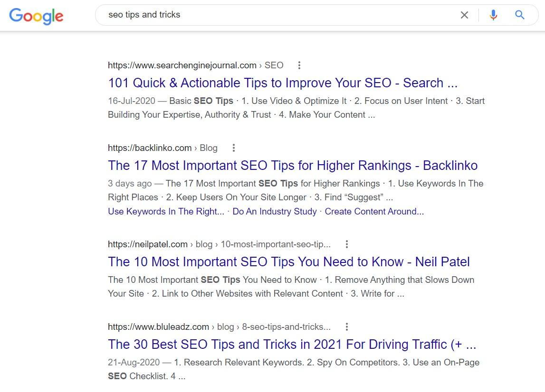Viewport: 545px width, 392px height.
Task: Click the '3 days ago' snippet date
Action: (x=130, y=183)
